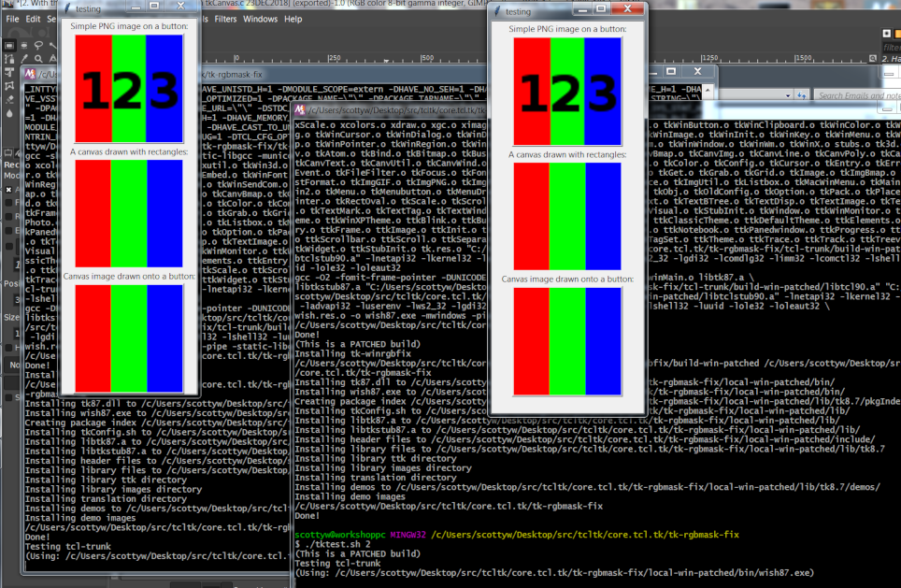Click "Installing demo images" in the left terminal
This screenshot has width=901, height=588.
pyautogui.click(x=80, y=518)
